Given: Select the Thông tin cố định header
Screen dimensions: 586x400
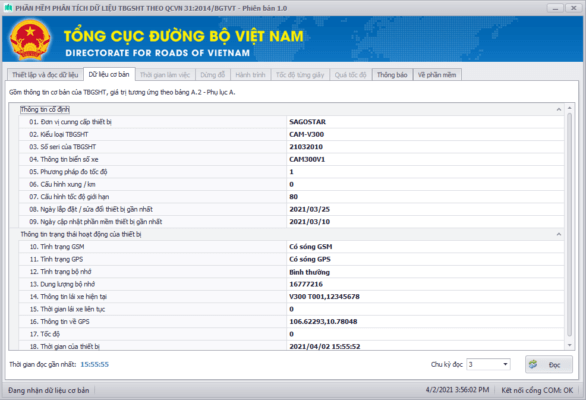Looking at the screenshot, I should 45,110.
